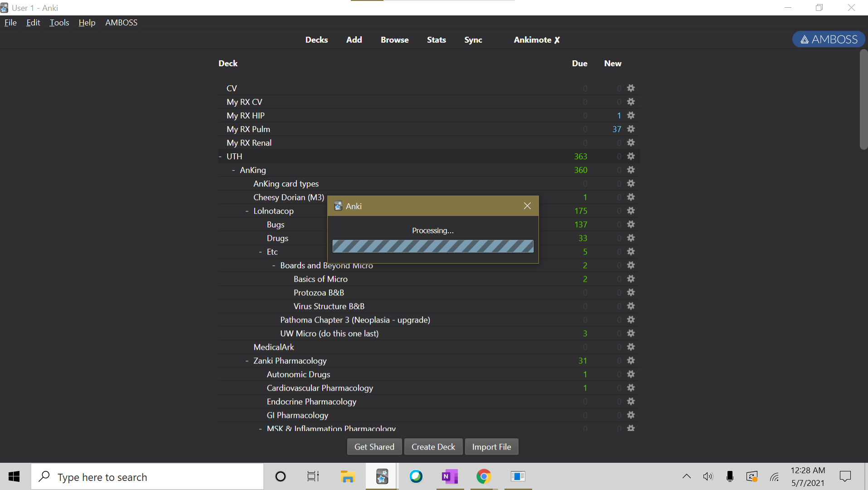Open options gear for Etc deck
Image resolution: width=868 pixels, height=490 pixels.
(630, 251)
